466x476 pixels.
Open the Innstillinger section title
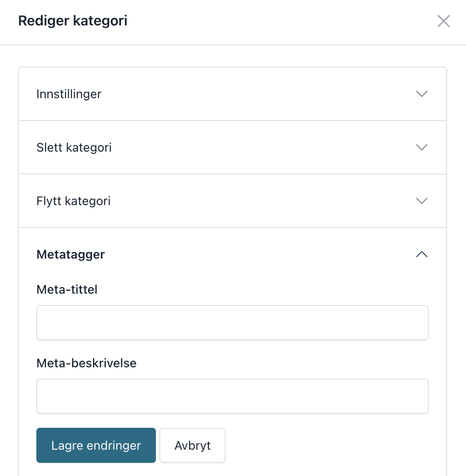point(69,94)
